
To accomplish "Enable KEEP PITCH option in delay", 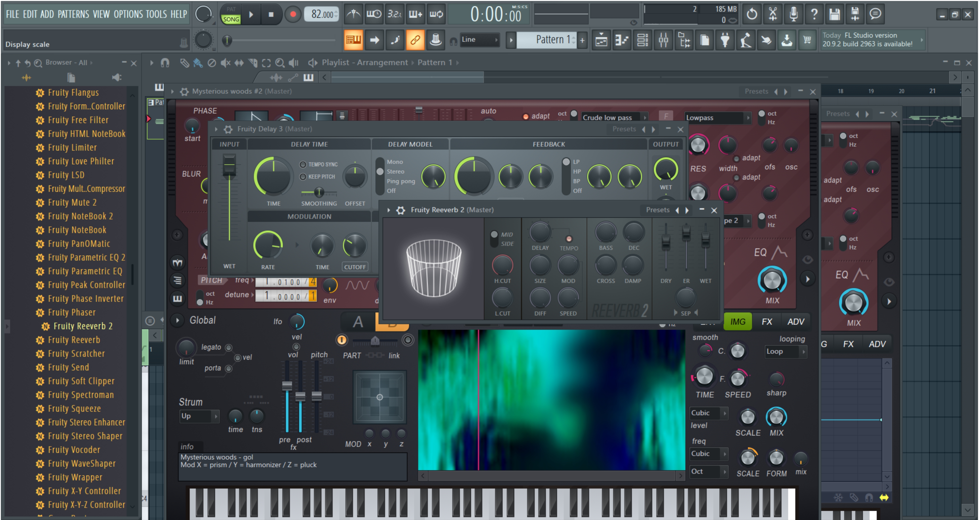I will tap(303, 176).
